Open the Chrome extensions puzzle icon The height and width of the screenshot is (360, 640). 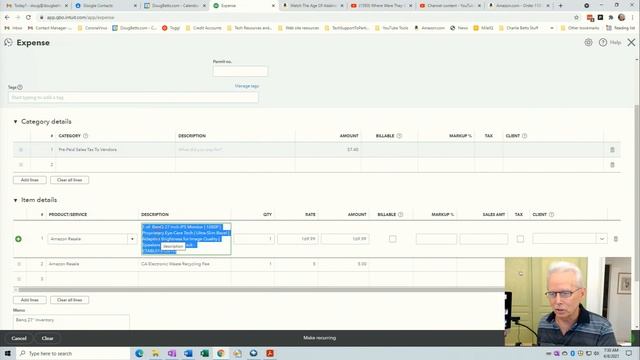[x=611, y=17]
